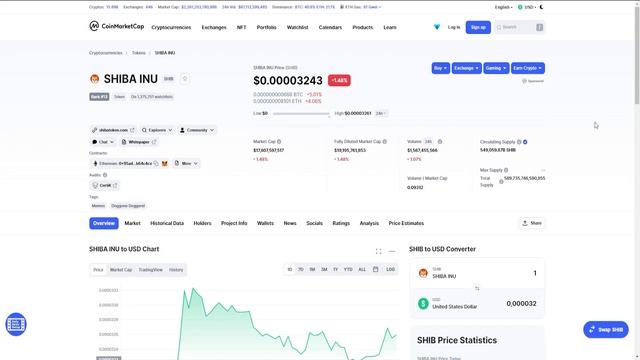Click the search slash shortcut icon
This screenshot has width=640, height=360.
coord(539,27)
